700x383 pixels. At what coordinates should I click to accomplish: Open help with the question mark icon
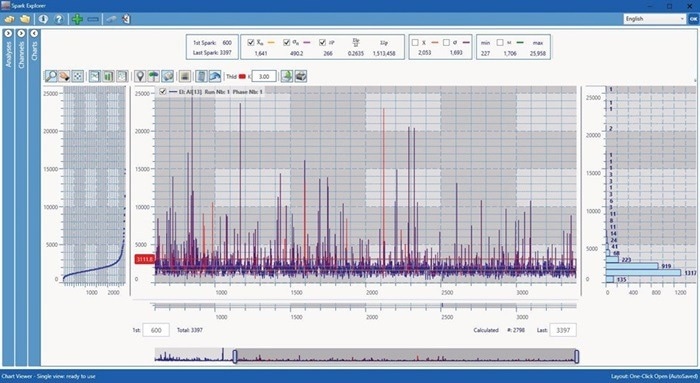point(58,19)
